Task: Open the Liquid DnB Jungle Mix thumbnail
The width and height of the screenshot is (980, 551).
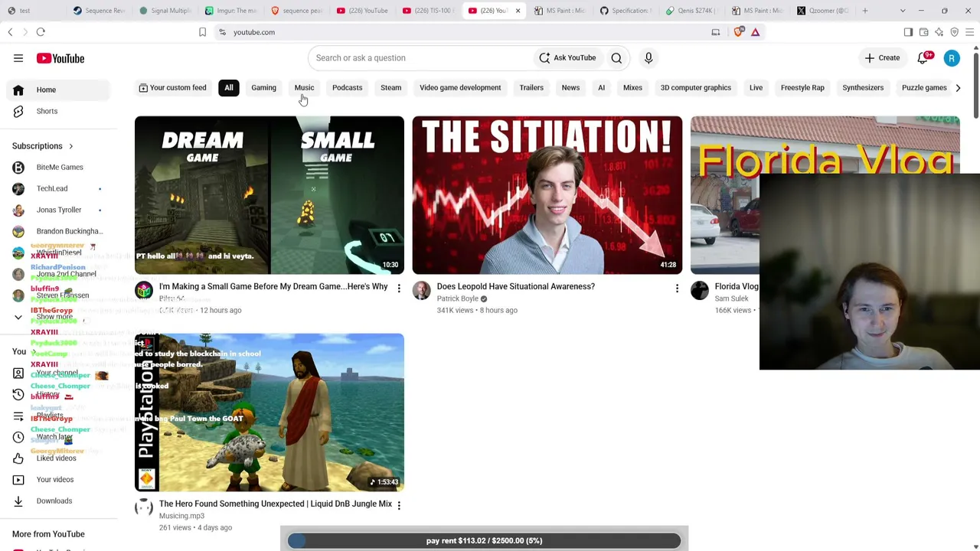Action: click(269, 412)
